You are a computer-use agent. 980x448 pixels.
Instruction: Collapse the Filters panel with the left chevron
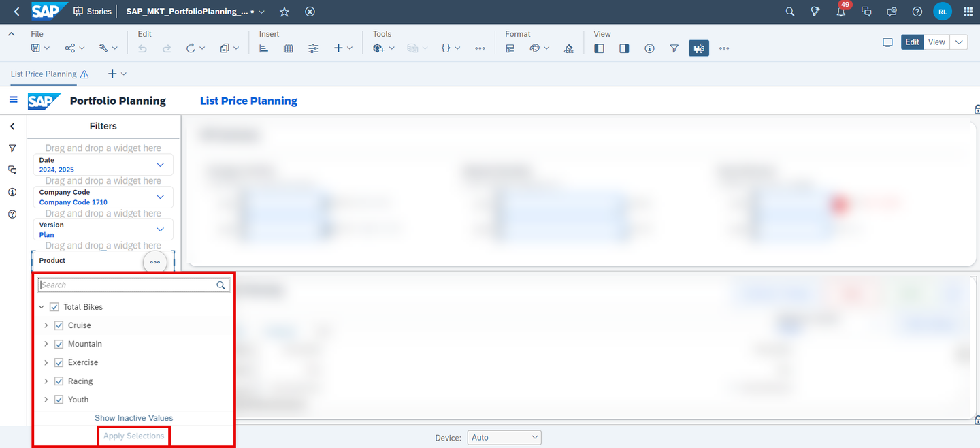pyautogui.click(x=12, y=127)
